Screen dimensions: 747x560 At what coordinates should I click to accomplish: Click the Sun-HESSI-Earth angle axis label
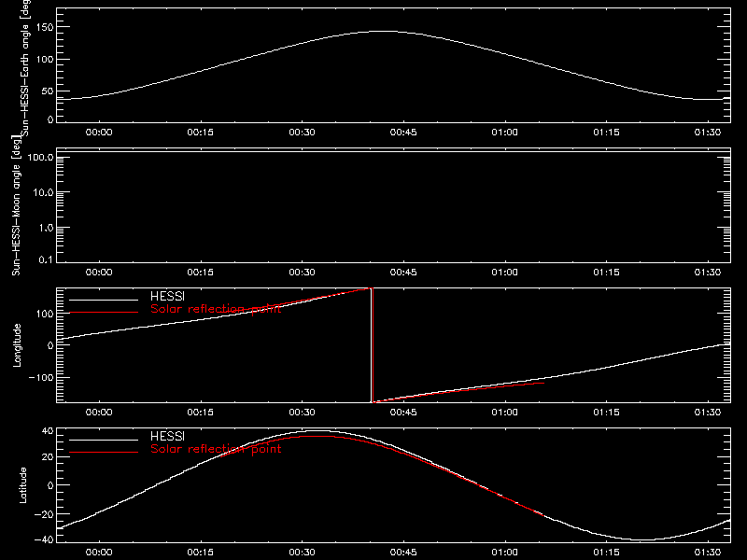pyautogui.click(x=26, y=68)
